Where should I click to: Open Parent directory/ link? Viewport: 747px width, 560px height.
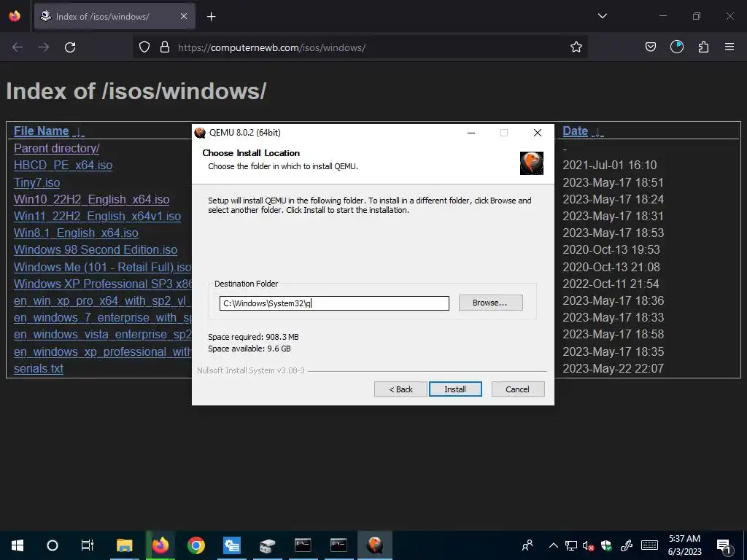pyautogui.click(x=57, y=148)
